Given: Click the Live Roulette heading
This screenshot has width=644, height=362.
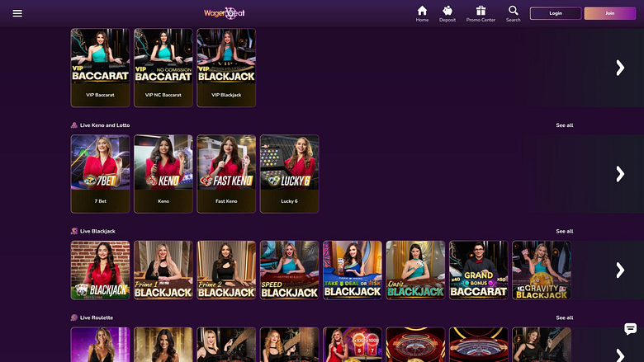Looking at the screenshot, I should coord(97,317).
